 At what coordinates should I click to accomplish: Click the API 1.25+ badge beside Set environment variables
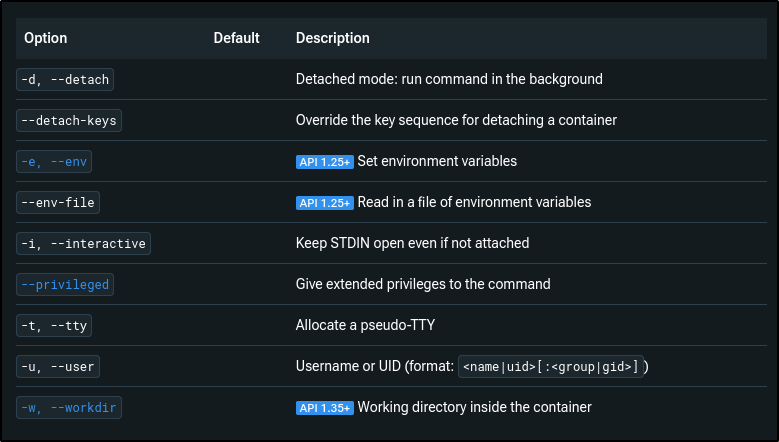[324, 162]
